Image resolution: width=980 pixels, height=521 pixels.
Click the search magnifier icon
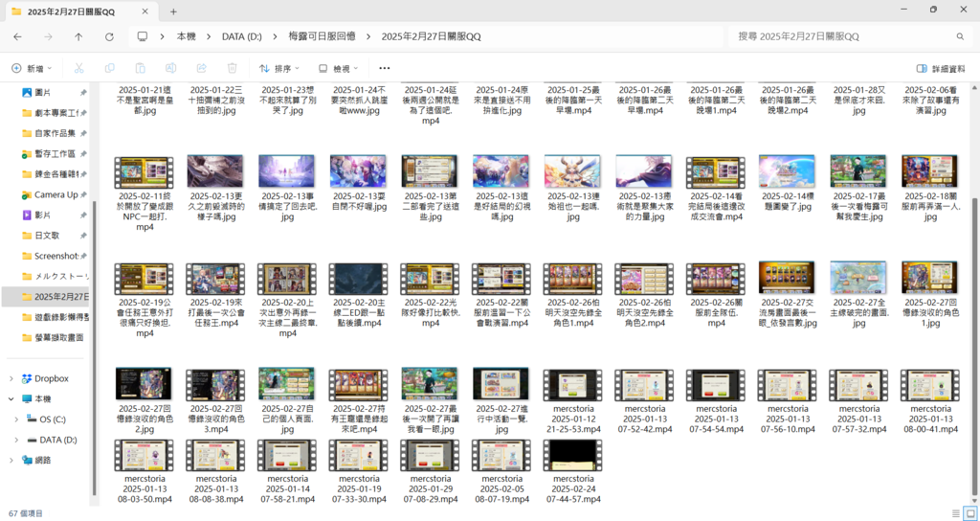960,37
